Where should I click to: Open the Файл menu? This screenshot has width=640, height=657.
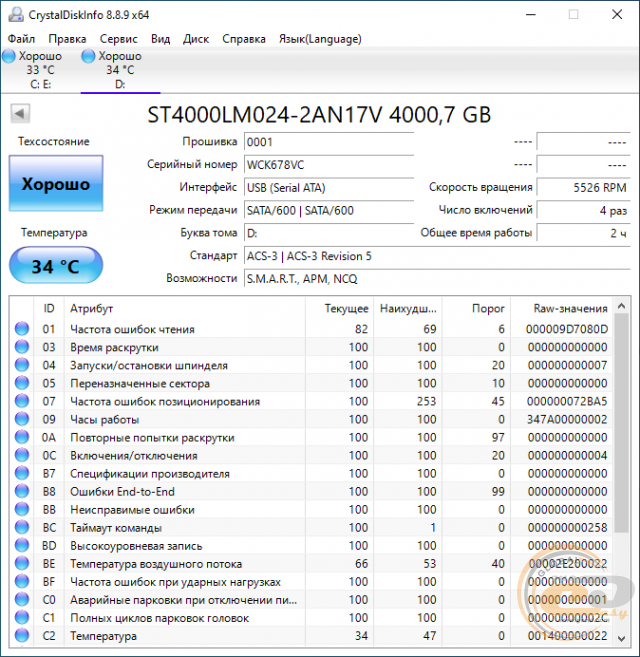(x=21, y=39)
